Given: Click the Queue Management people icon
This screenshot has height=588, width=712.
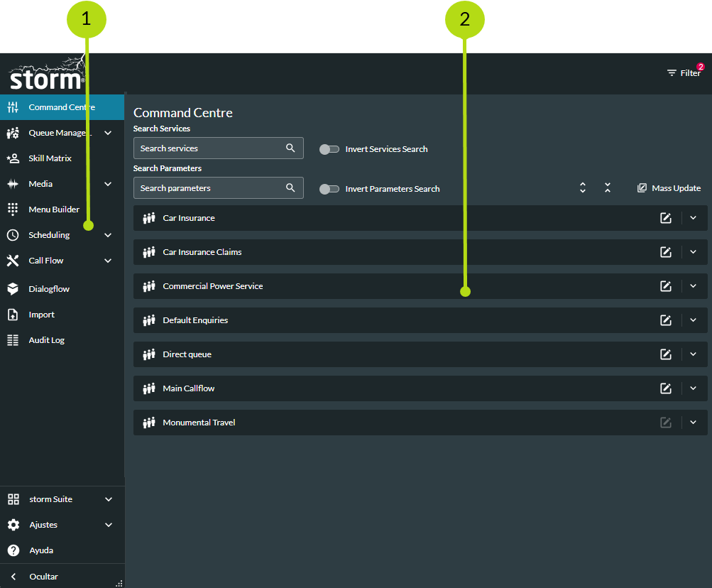Looking at the screenshot, I should pos(13,133).
